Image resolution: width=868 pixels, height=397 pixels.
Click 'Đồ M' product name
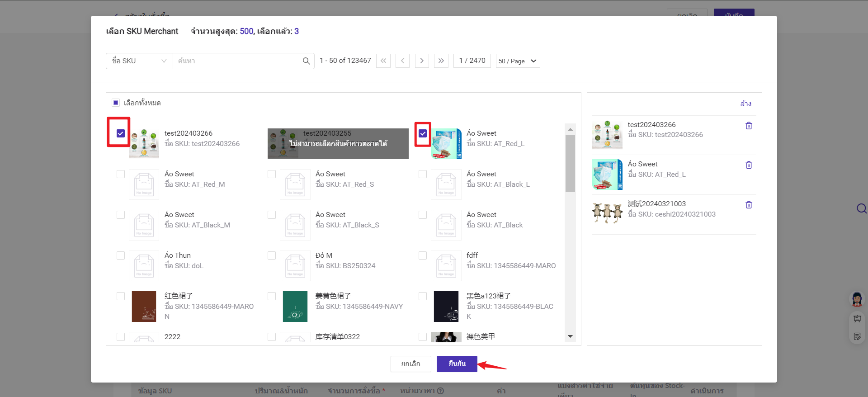(x=324, y=255)
